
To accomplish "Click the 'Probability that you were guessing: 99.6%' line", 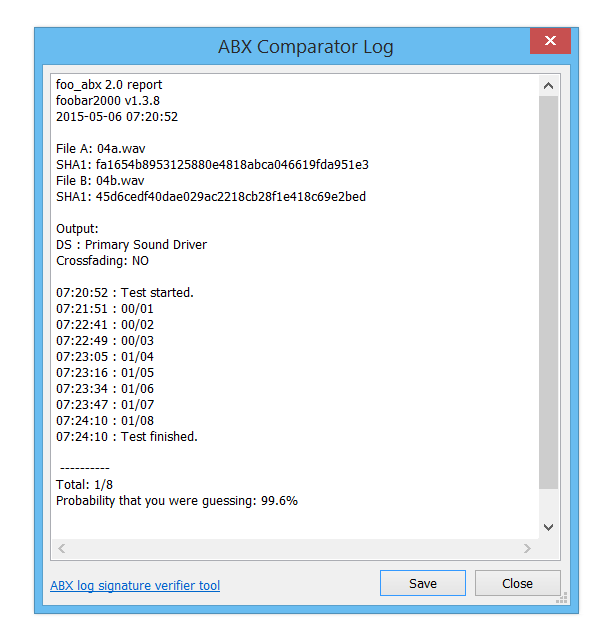I will pos(177,500).
